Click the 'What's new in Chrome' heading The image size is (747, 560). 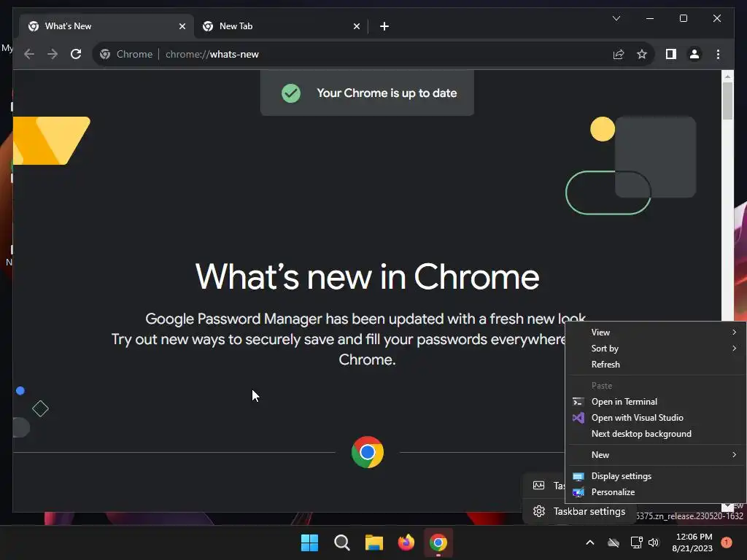point(368,276)
